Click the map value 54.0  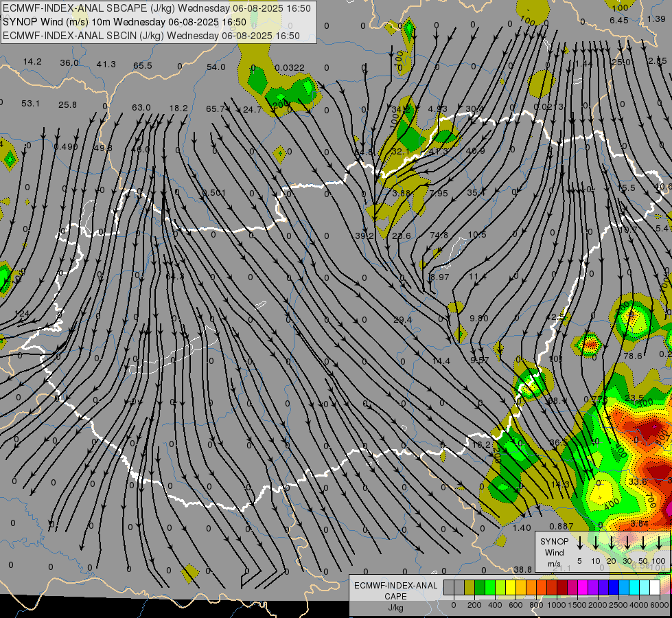click(x=216, y=67)
